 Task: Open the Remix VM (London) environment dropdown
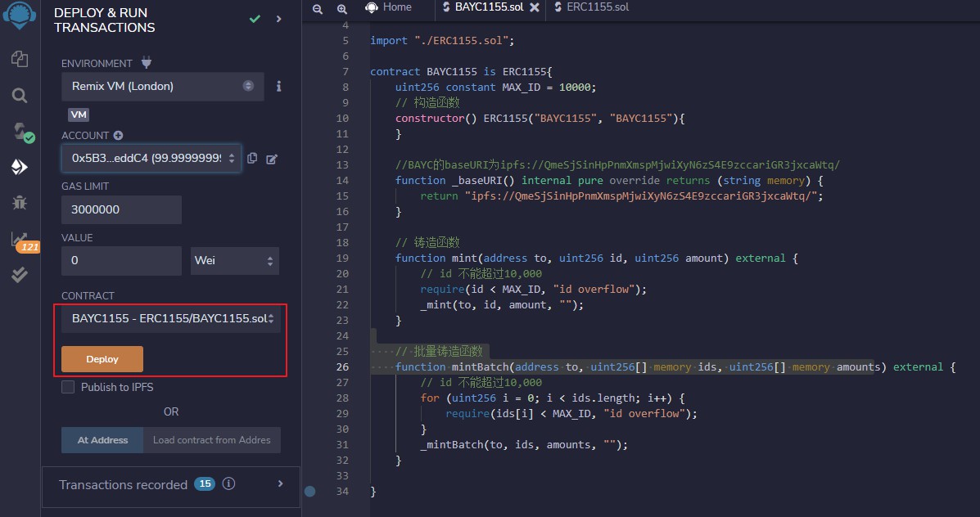(x=162, y=86)
